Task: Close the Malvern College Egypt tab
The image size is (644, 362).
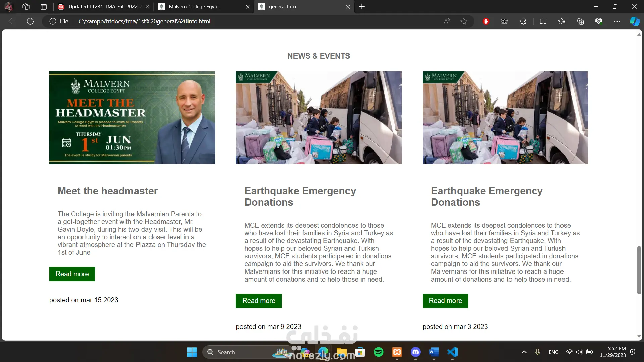Action: point(248,7)
